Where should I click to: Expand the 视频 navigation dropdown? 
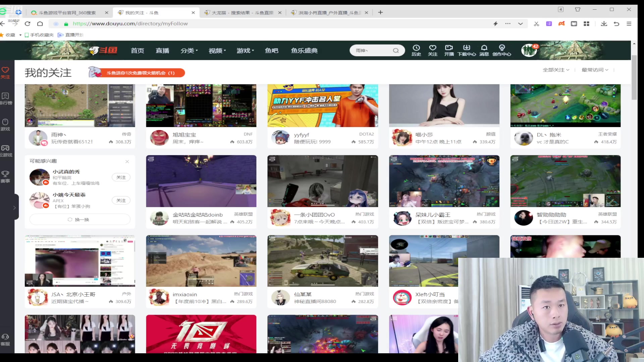217,51
